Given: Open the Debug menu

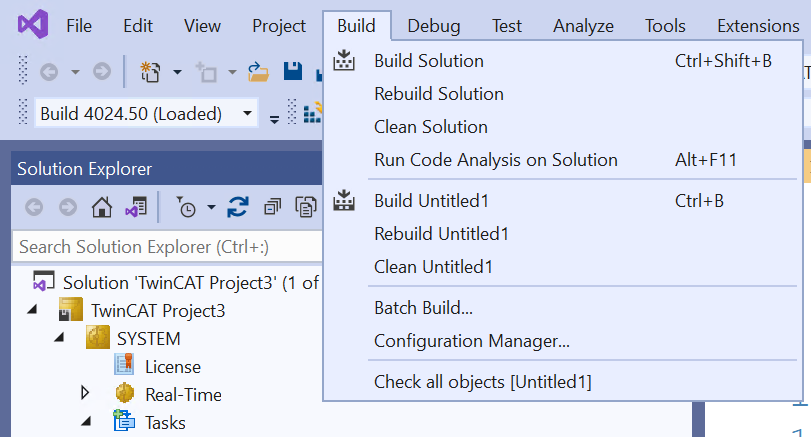Looking at the screenshot, I should point(433,26).
